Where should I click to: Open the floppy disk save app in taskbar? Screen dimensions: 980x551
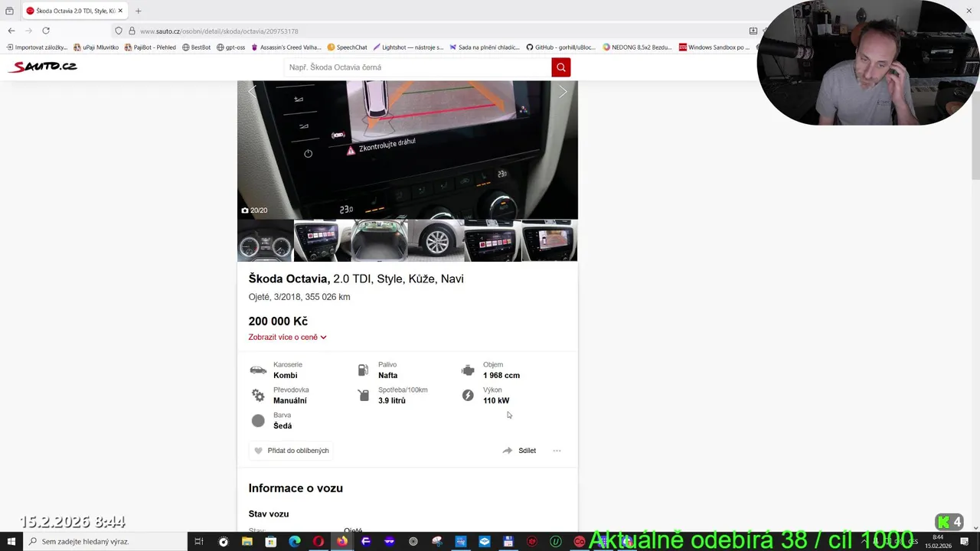click(x=508, y=542)
